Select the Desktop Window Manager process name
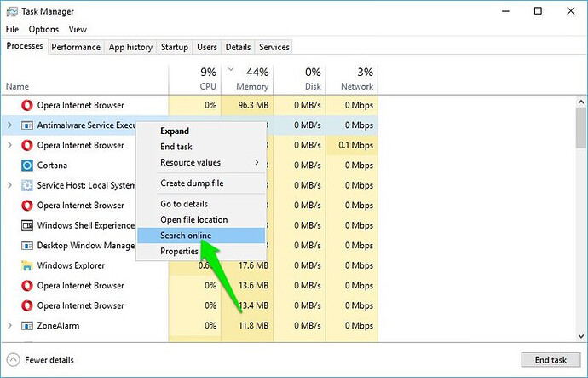The width and height of the screenshot is (588, 378). (86, 246)
